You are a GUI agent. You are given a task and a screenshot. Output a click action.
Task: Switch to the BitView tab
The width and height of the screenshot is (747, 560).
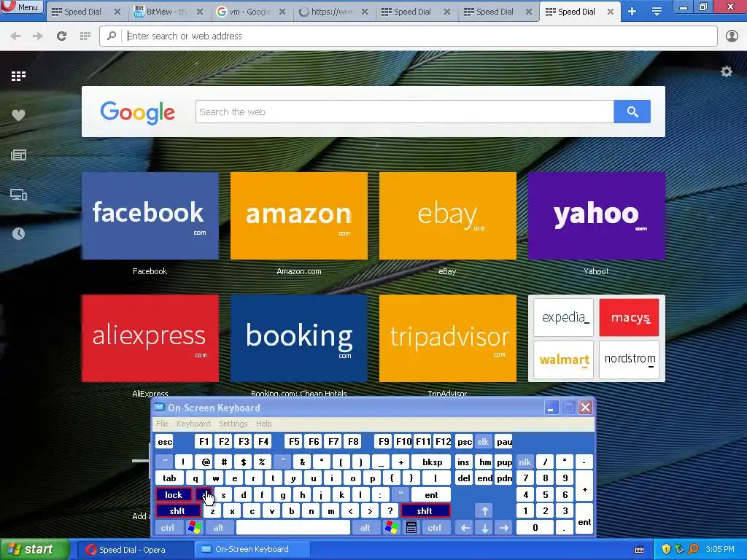167,12
